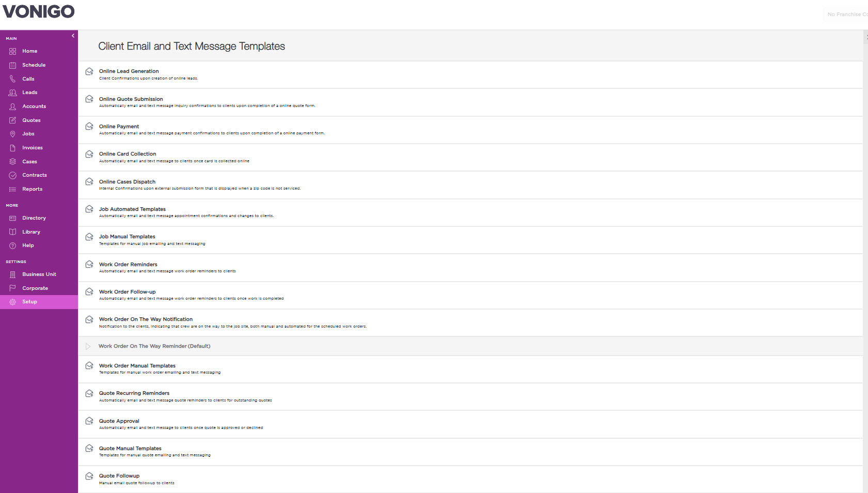Screen dimensions: 868x493
Task: Click envelope icon beside Quote Approval
Action: point(89,421)
